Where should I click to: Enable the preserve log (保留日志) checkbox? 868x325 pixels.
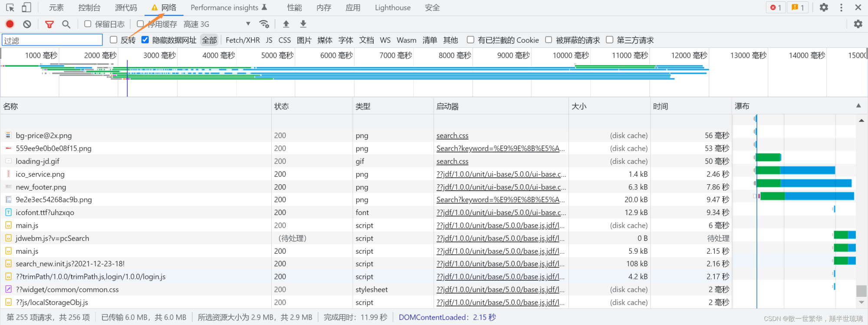click(88, 24)
